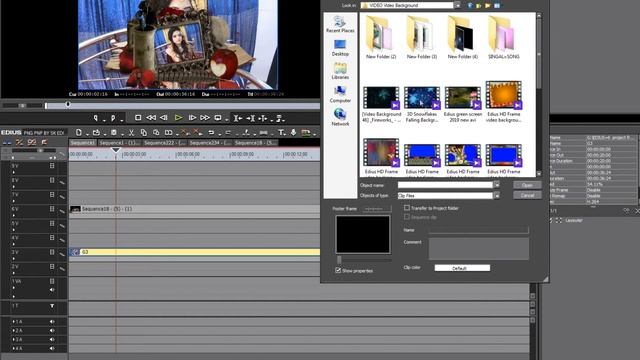Click the Cancel button in dialog
The height and width of the screenshot is (360, 640).
click(527, 196)
